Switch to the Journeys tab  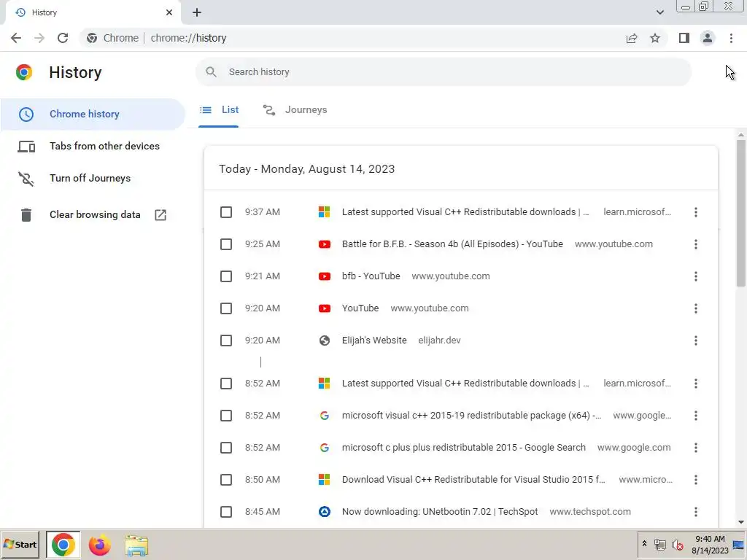[x=295, y=110]
